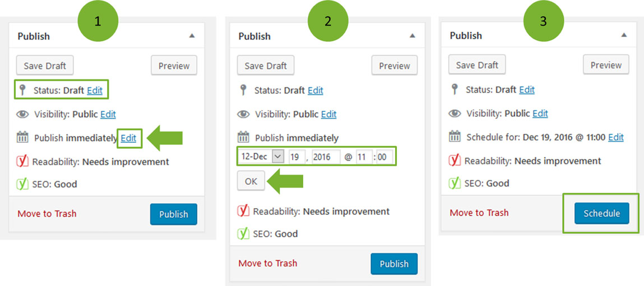Click the Yoast SEO icon in panel 3

tap(455, 182)
